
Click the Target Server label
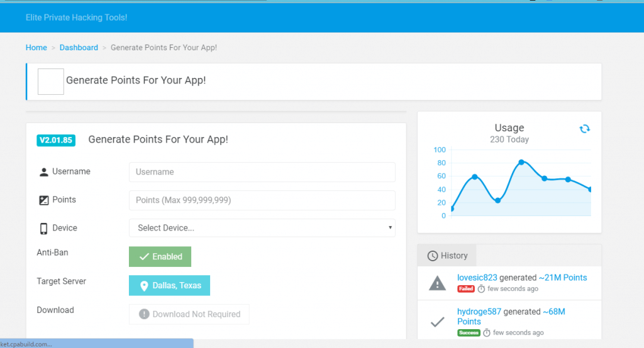point(61,281)
